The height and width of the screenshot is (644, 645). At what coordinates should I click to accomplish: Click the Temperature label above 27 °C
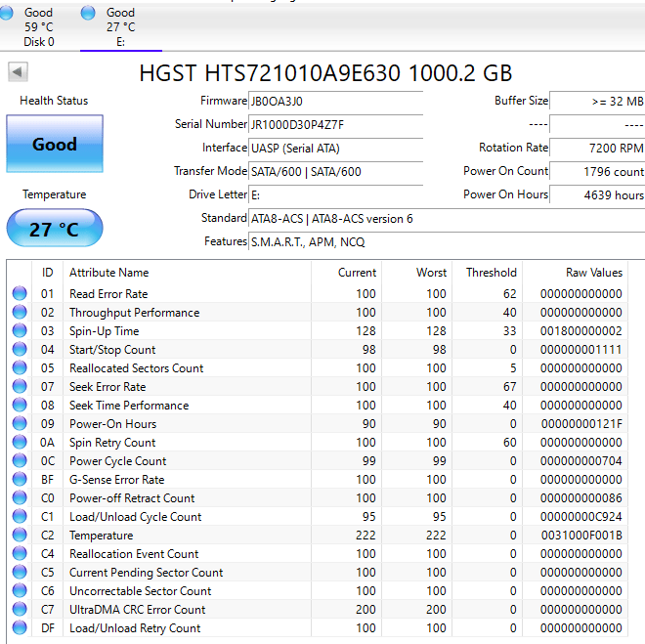[x=55, y=194]
